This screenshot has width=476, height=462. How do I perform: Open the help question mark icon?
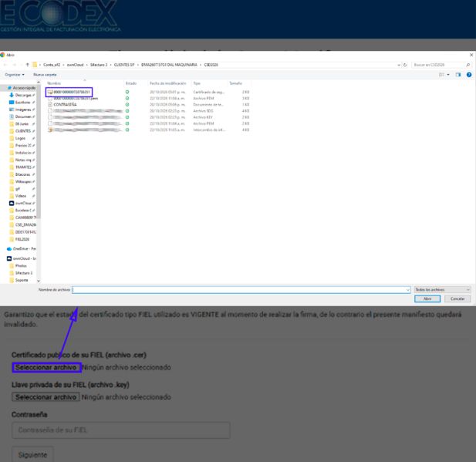click(469, 75)
